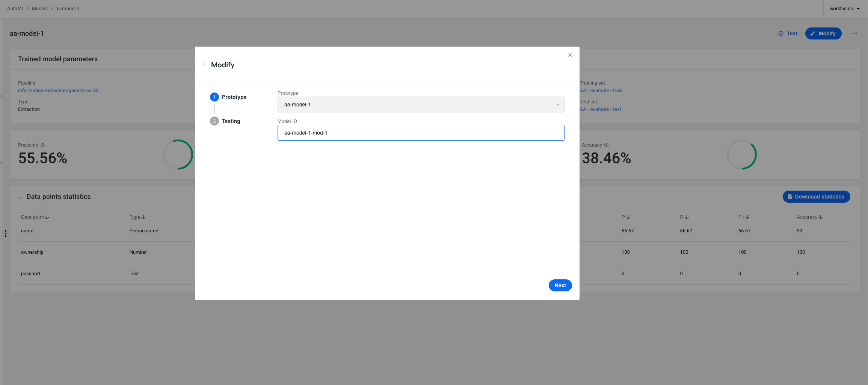Image resolution: width=868 pixels, height=385 pixels.
Task: Select step 2 Testing
Action: [225, 121]
